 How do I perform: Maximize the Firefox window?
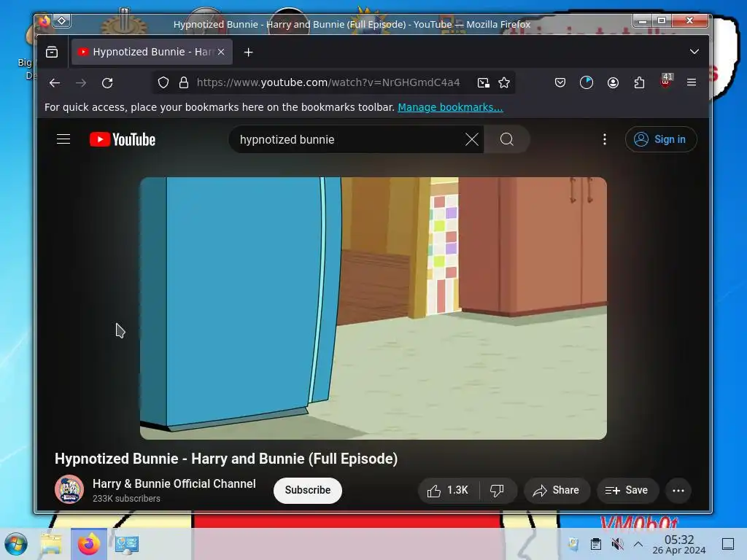pyautogui.click(x=662, y=20)
